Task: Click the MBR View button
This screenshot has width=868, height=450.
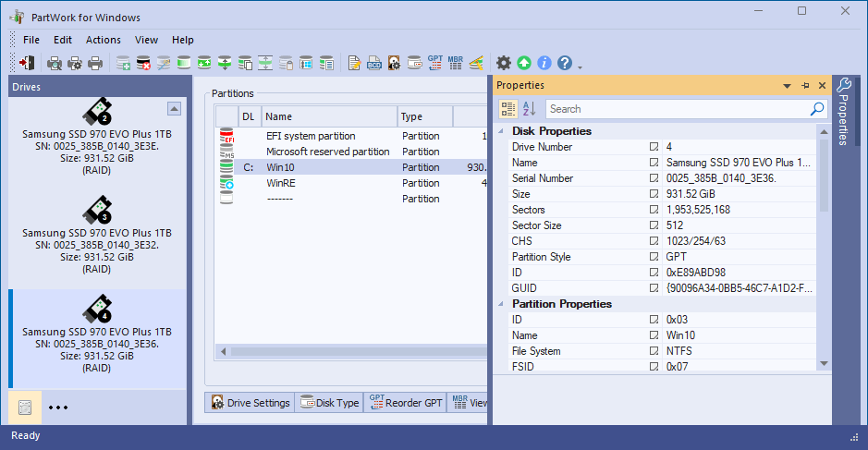Action: pyautogui.click(x=469, y=402)
